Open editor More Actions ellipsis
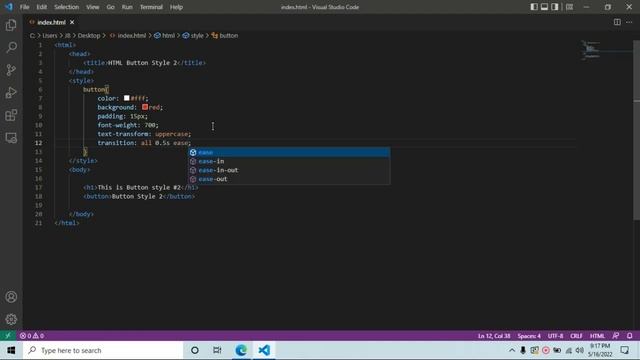 (x=629, y=22)
